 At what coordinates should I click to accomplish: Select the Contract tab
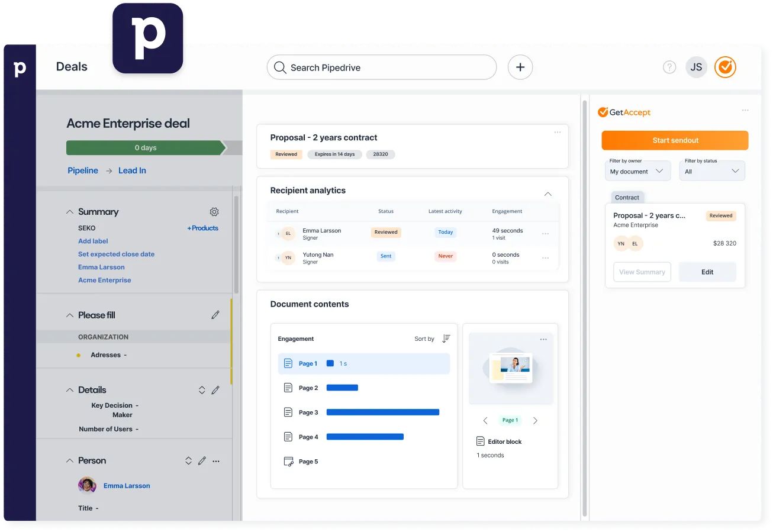[x=627, y=198]
